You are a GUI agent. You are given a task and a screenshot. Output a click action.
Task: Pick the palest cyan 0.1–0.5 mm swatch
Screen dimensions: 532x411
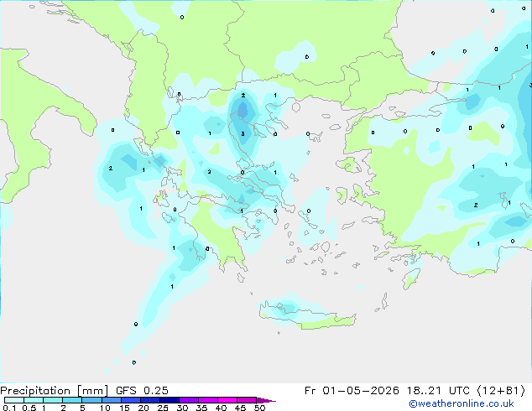(x=14, y=400)
